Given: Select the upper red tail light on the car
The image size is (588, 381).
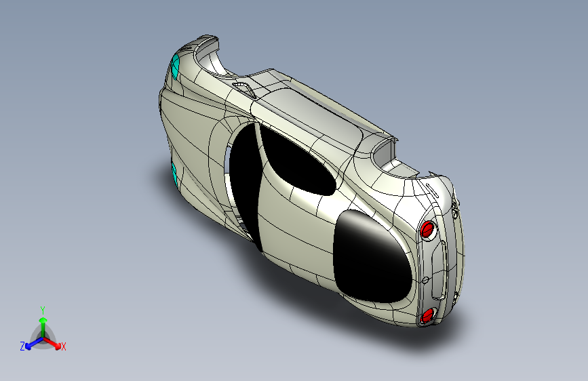Looking at the screenshot, I should [x=427, y=228].
